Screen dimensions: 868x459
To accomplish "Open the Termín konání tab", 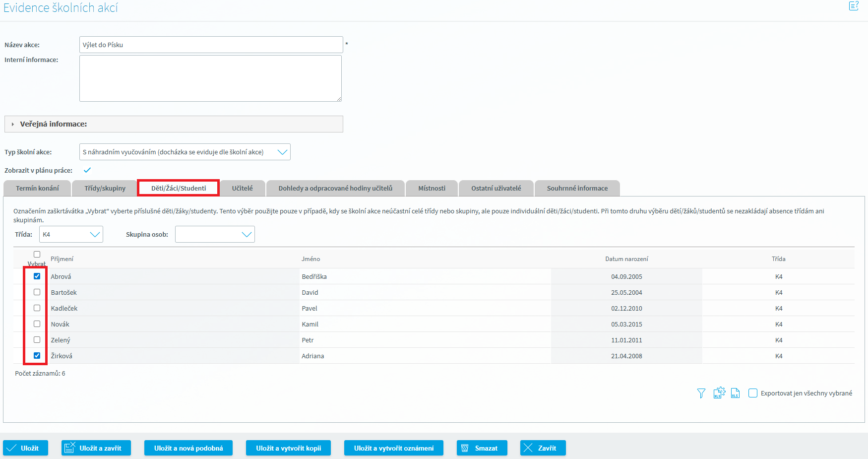I will point(37,189).
